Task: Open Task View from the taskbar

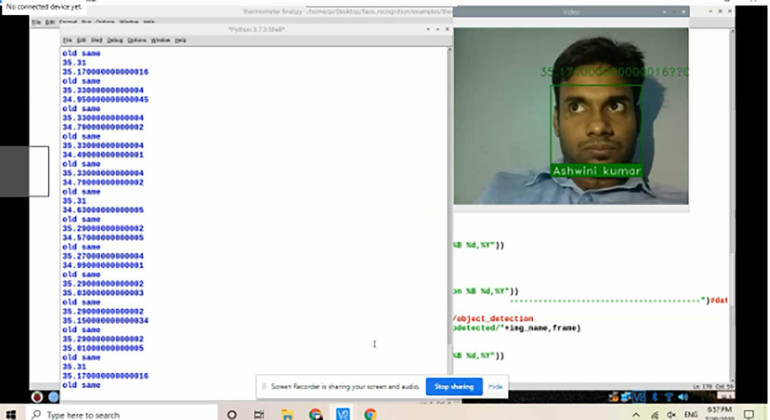Action: (259, 413)
